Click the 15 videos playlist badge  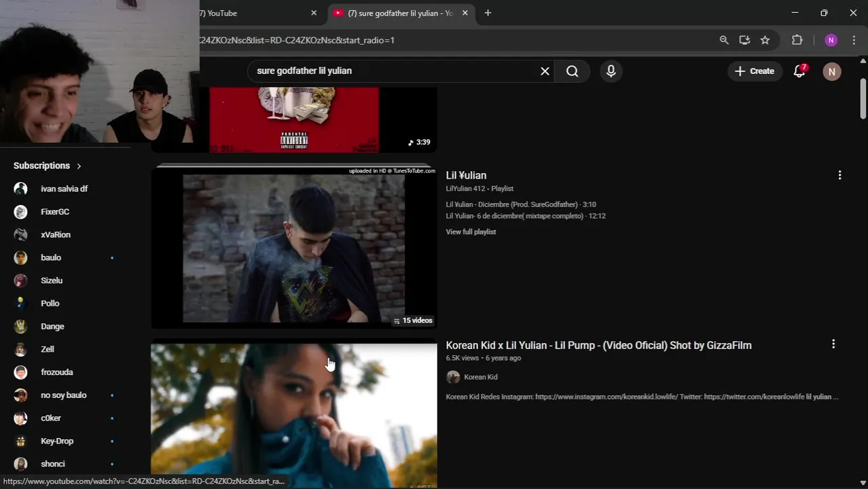pos(413,321)
